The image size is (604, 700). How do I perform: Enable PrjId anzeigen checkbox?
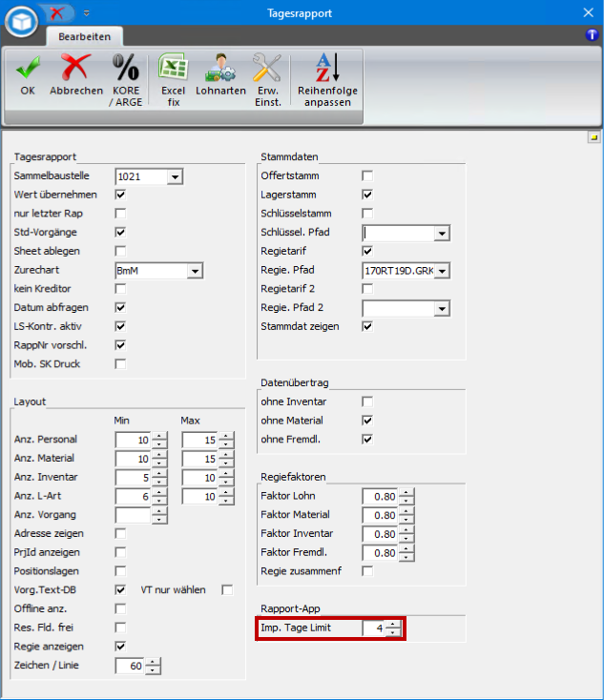pos(120,552)
